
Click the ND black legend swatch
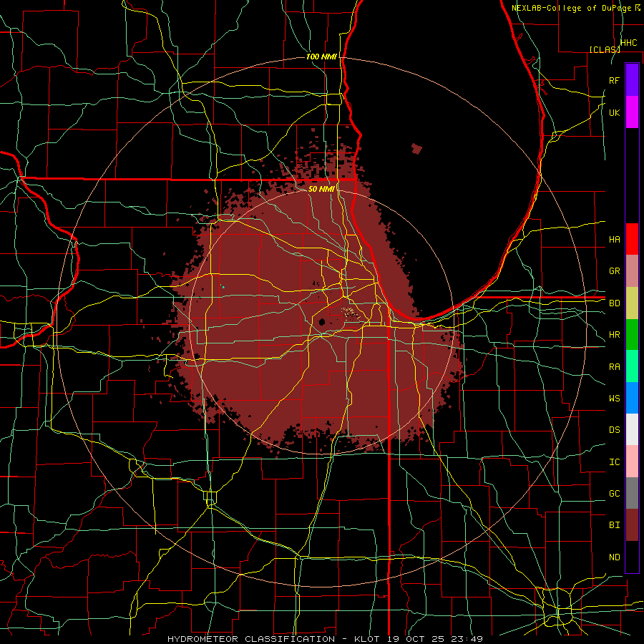pyautogui.click(x=632, y=557)
